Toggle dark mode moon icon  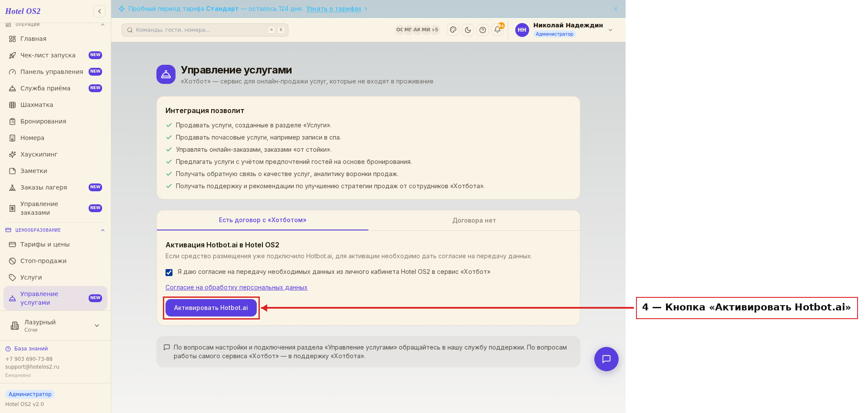[x=468, y=30]
